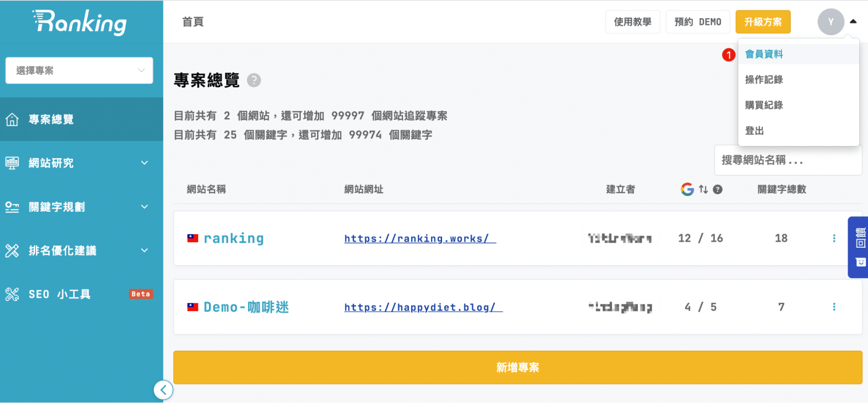Click the 新增專案 button
The width and height of the screenshot is (868, 403).
tap(518, 367)
